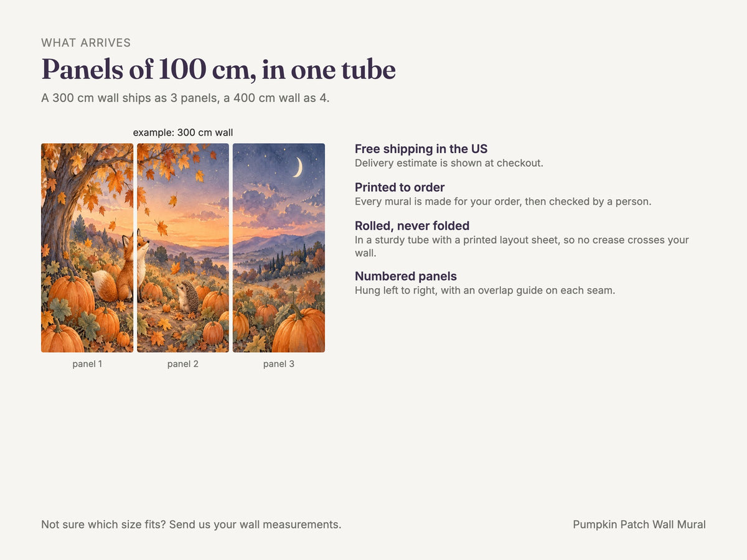Click the 'Delivery estimate is shown at checkout' text
Viewport: 747px width, 560px height.
pos(449,163)
